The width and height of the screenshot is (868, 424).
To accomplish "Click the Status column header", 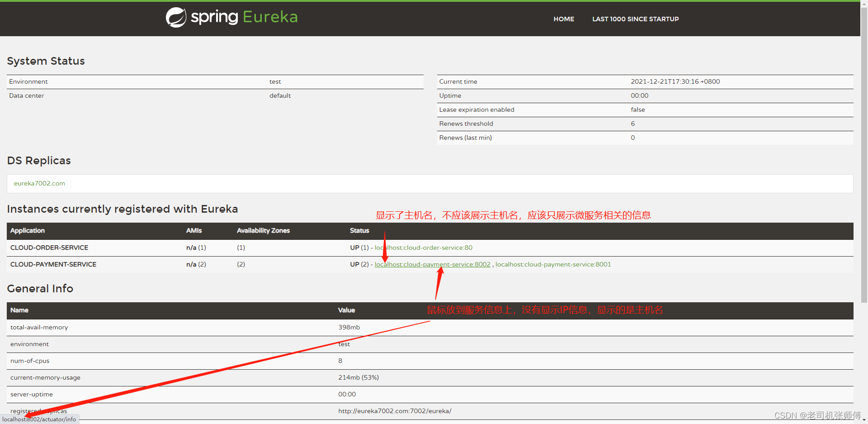I will (359, 230).
